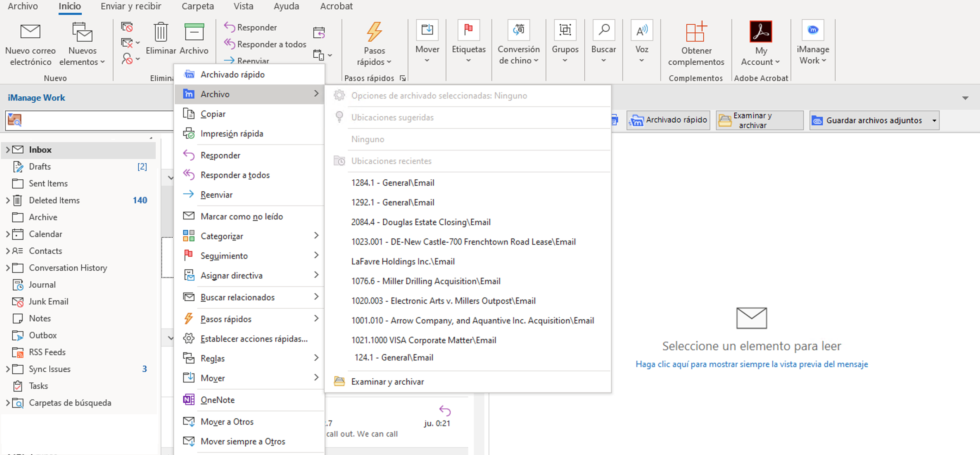Open the Adobe My Account icon
The image size is (980, 455).
[x=760, y=32]
